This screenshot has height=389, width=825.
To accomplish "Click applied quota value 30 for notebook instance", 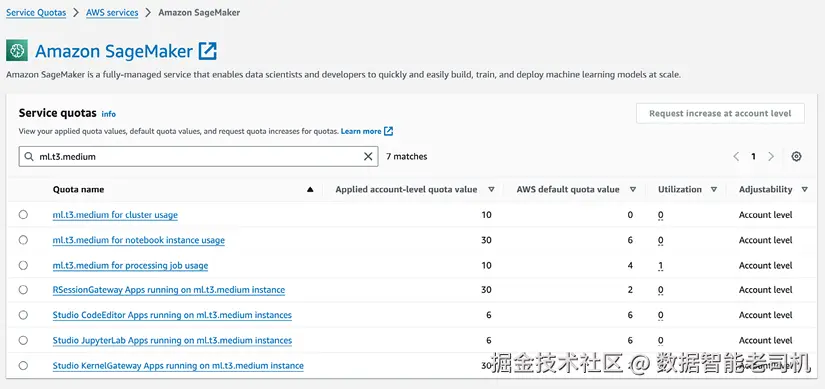I will coord(486,240).
